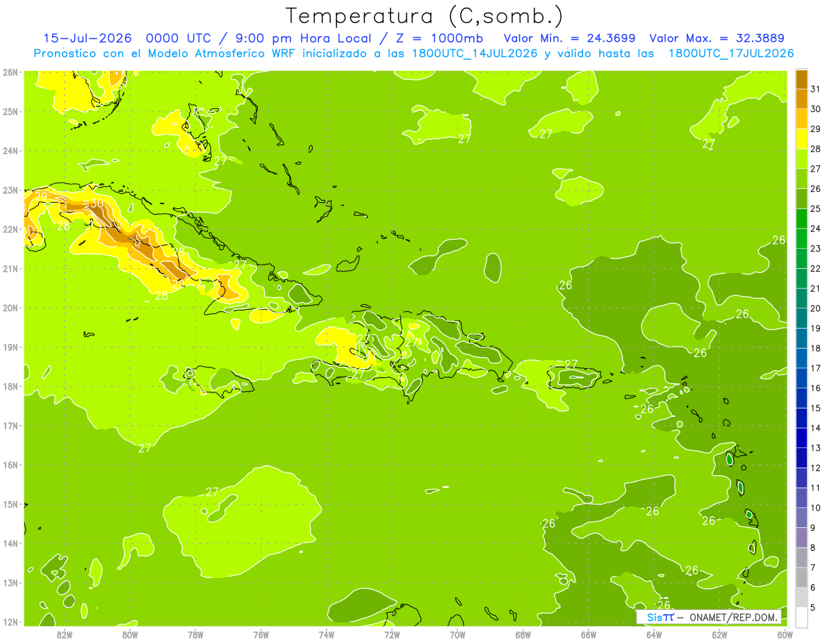
Task: Click the legend swatch between 20 and 21
Action: (x=801, y=298)
